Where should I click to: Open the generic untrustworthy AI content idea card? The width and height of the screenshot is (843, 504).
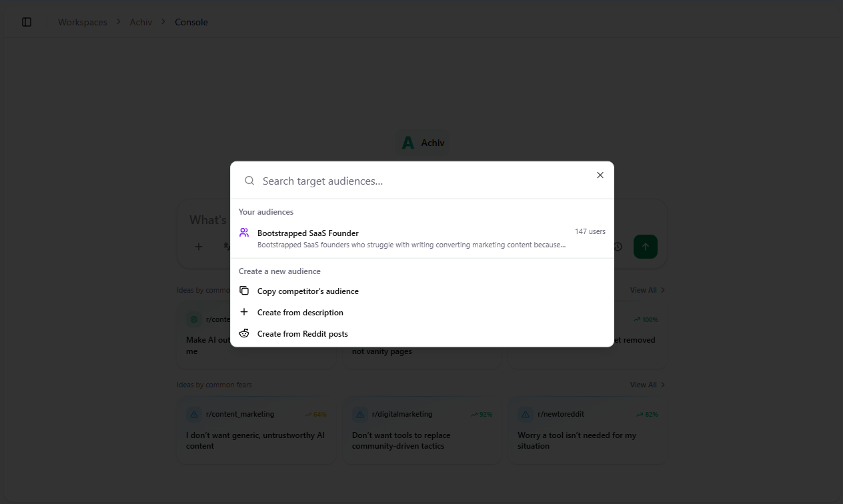257,430
